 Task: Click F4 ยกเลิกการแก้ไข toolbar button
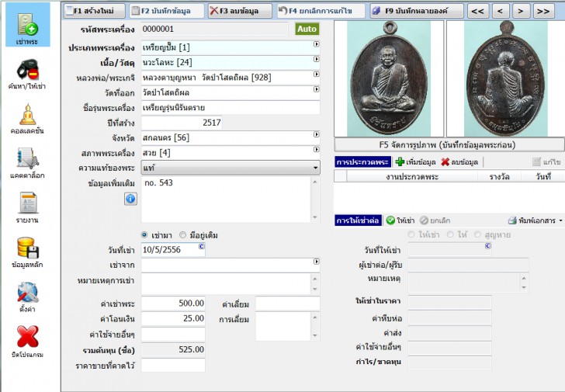[x=321, y=11]
